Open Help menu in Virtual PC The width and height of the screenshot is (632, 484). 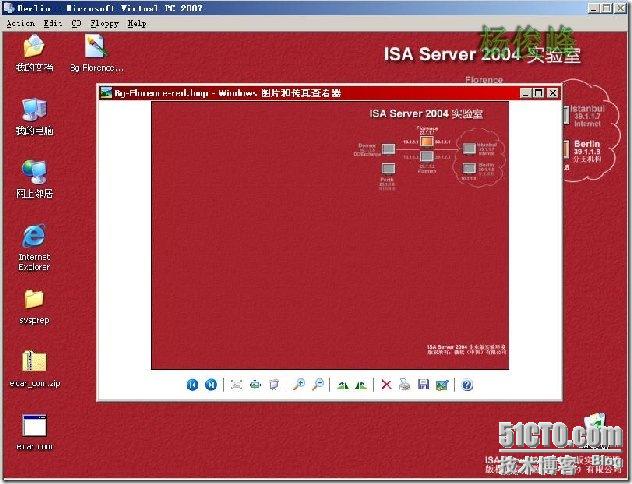coord(137,23)
